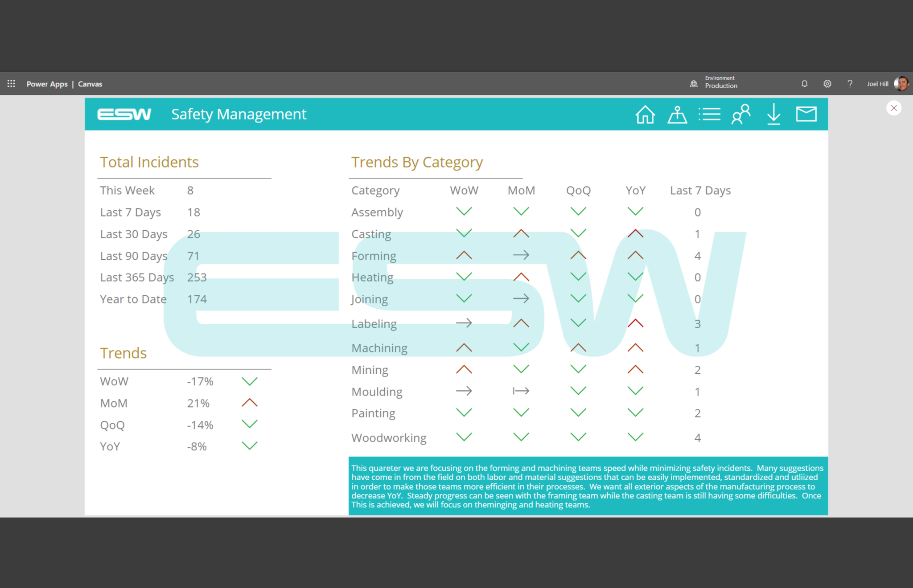Expand the Moulding WoW arrow
913x588 pixels.
464,391
